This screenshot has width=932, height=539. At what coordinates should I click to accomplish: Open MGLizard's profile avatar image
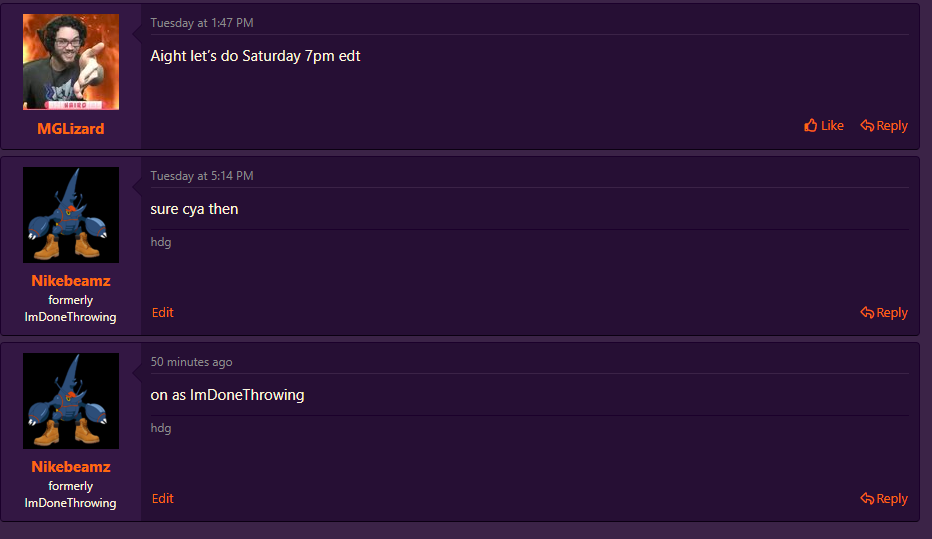pyautogui.click(x=71, y=62)
